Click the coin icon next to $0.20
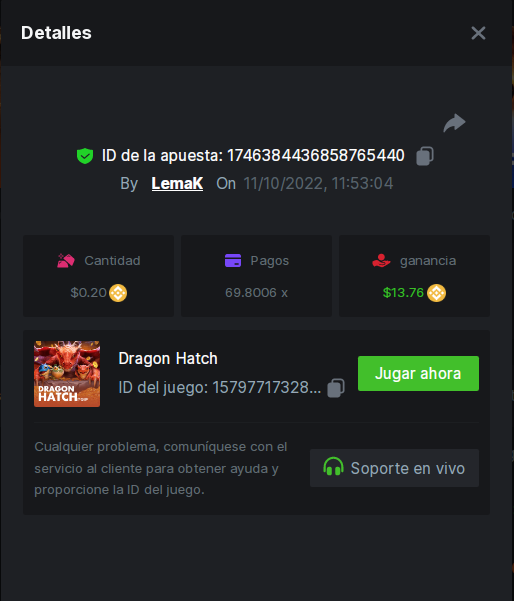The width and height of the screenshot is (514, 601). [x=118, y=293]
